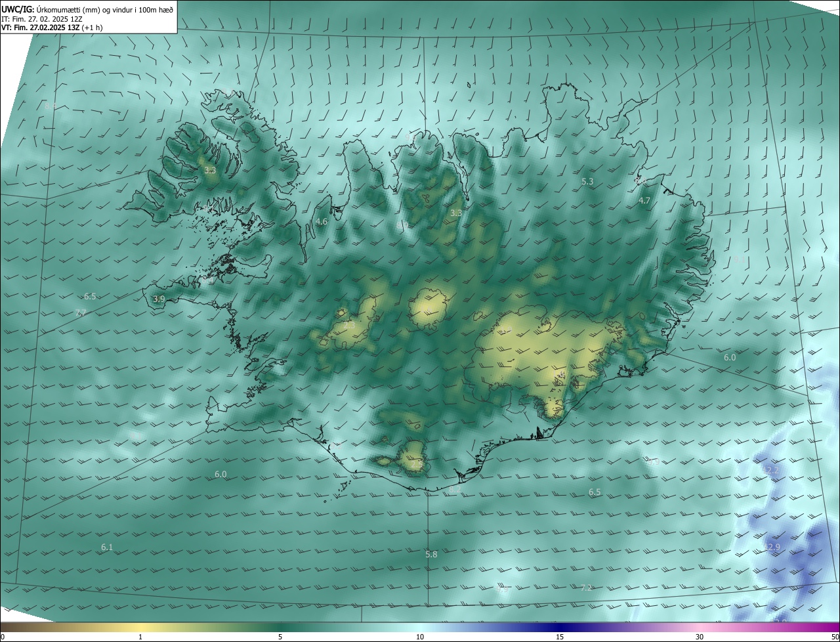Click the "UWC/IG: Úrkomumætti (mm)" title line
The image size is (840, 642).
click(87, 9)
